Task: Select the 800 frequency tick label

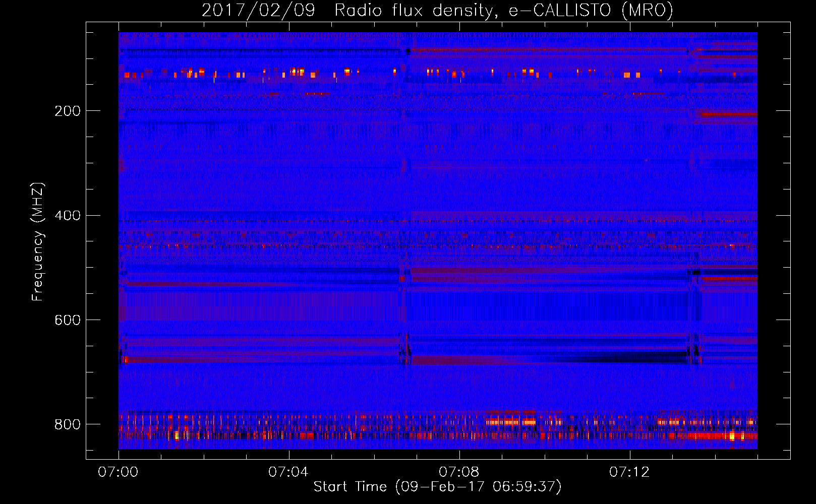Action: tap(68, 425)
